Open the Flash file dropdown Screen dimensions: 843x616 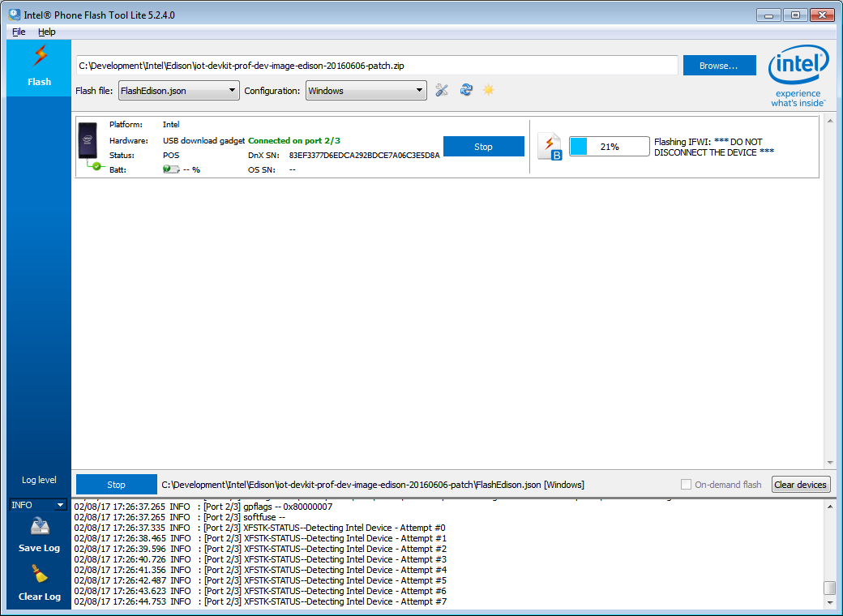click(178, 91)
